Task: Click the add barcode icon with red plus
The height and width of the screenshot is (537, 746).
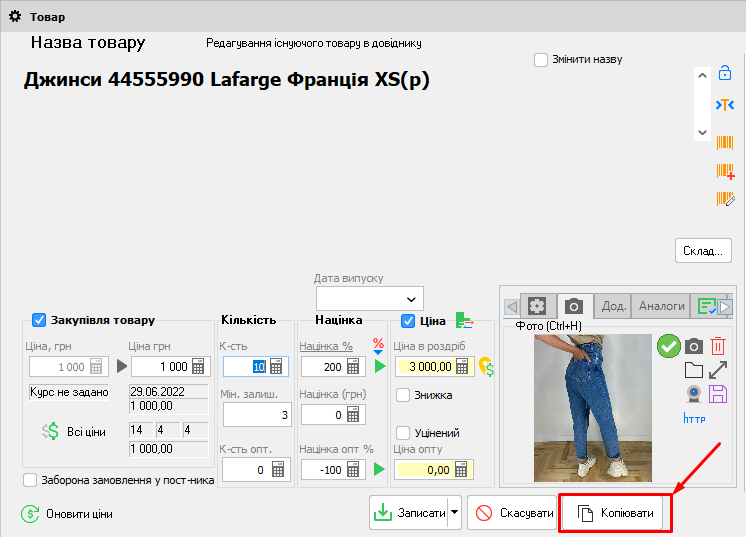Action: pos(725,171)
